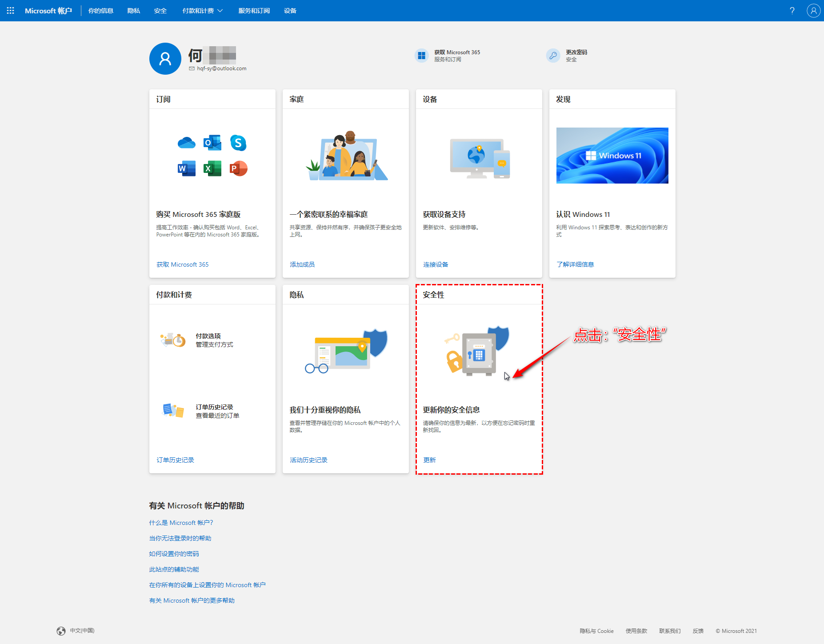This screenshot has height=644, width=824.
Task: Click 反馈 footer link
Action: [698, 631]
